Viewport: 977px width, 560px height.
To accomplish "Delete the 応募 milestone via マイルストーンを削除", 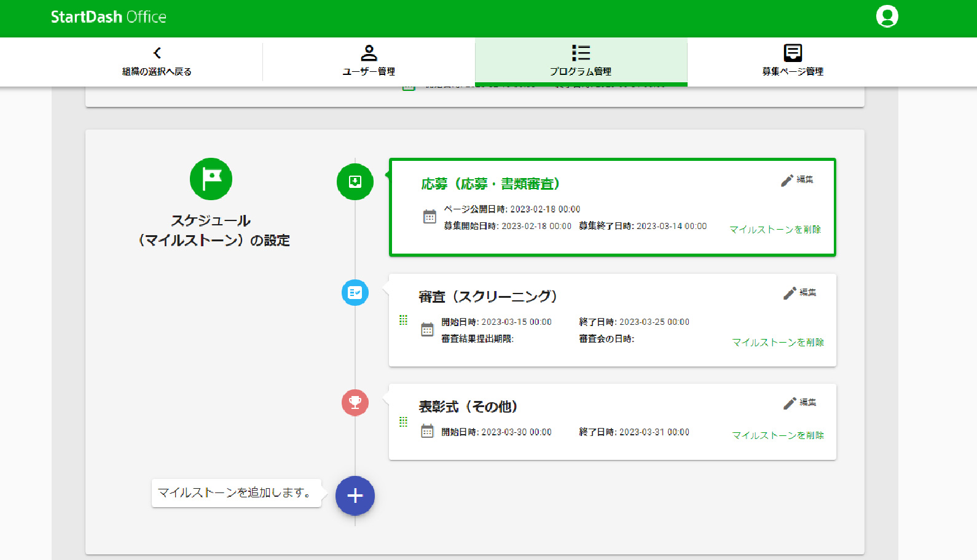I will (x=775, y=230).
